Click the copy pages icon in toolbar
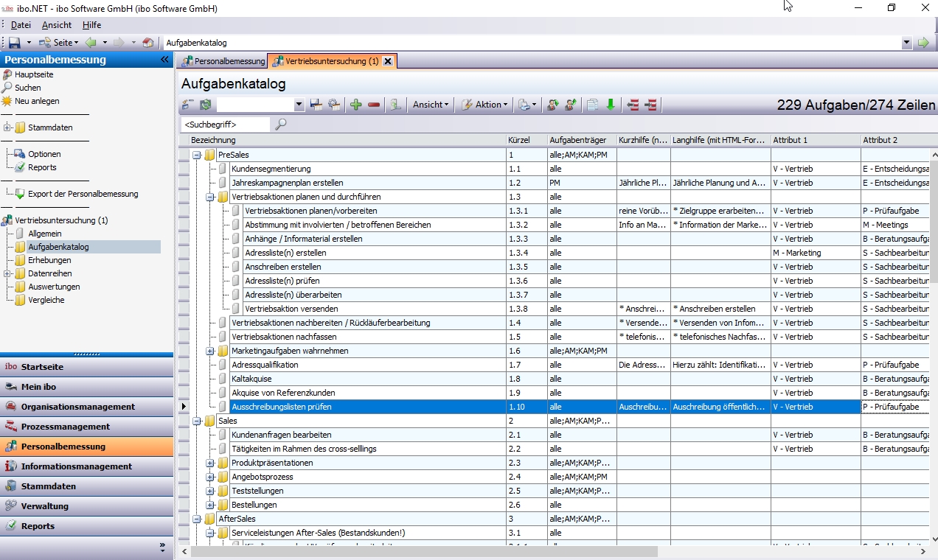Image resolution: width=938 pixels, height=560 pixels. point(591,105)
